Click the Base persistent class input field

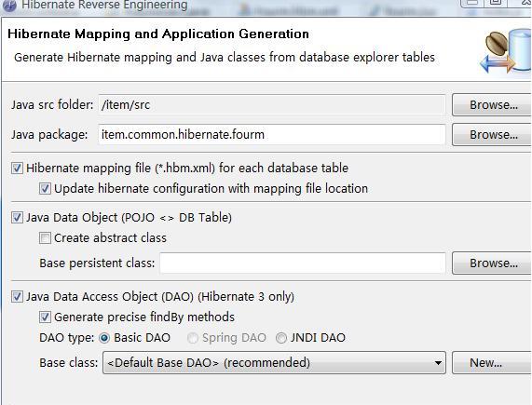tap(303, 263)
